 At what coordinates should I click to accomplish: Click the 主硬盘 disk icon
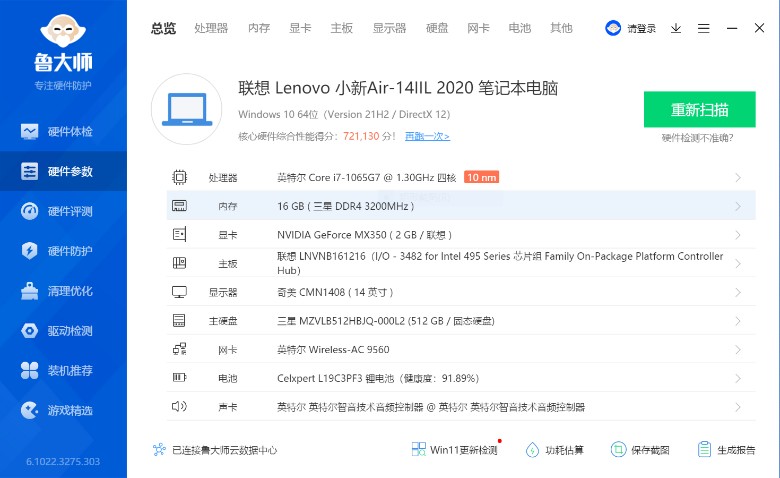point(179,320)
